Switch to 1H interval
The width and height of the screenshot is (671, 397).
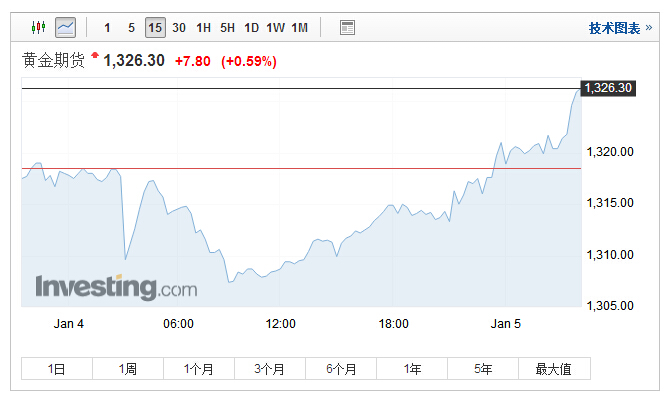pyautogui.click(x=203, y=28)
